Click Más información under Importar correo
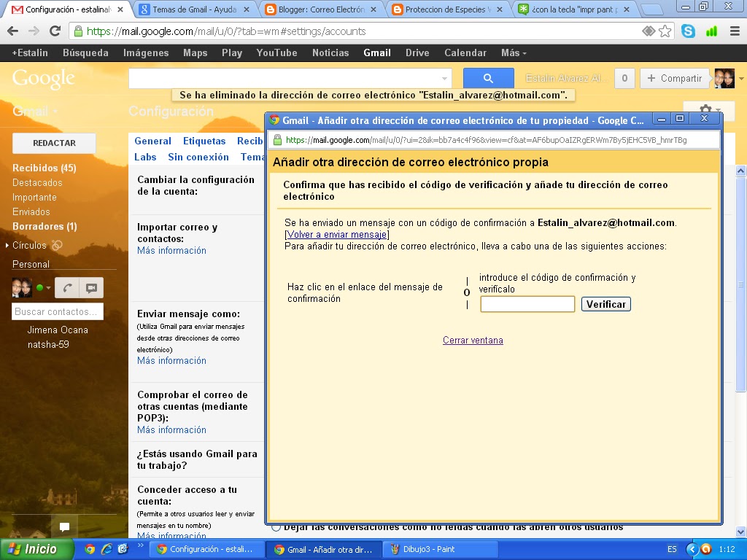Screen dimensions: 747x560 click(171, 251)
